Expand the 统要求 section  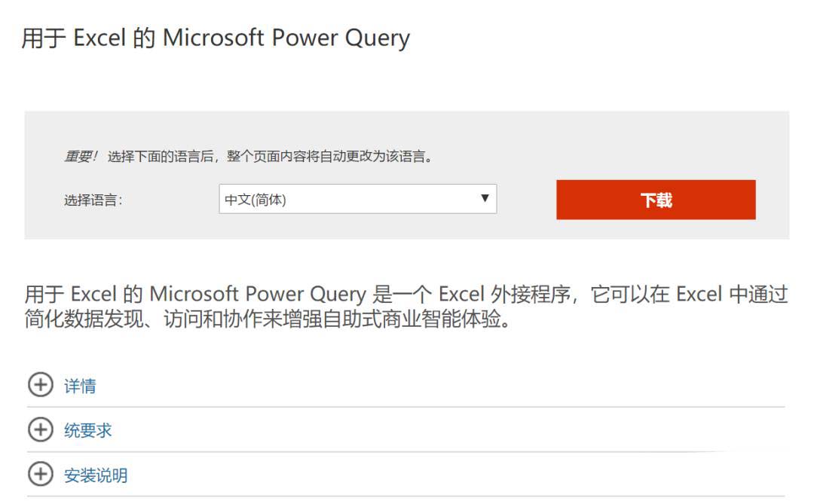pyautogui.click(x=87, y=430)
